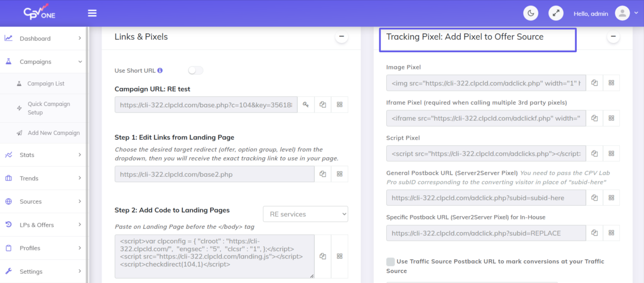Open the RE services dropdown
This screenshot has height=283, width=644.
pyautogui.click(x=305, y=214)
